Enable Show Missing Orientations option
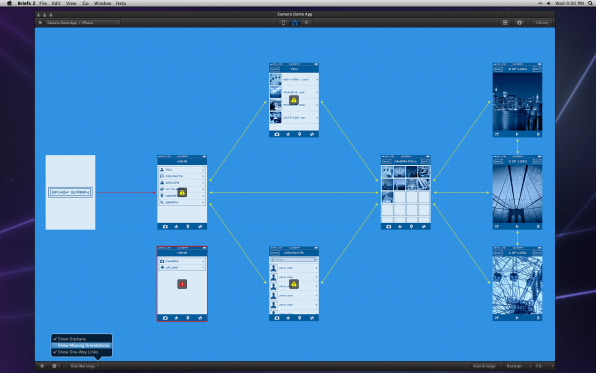This screenshot has width=596, height=373. (82, 346)
